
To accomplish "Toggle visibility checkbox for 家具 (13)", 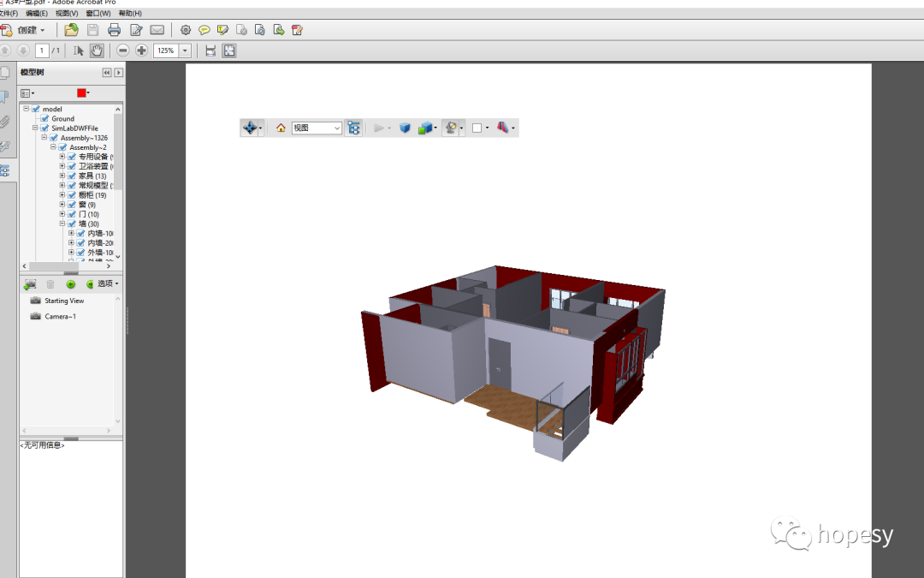I will click(72, 176).
